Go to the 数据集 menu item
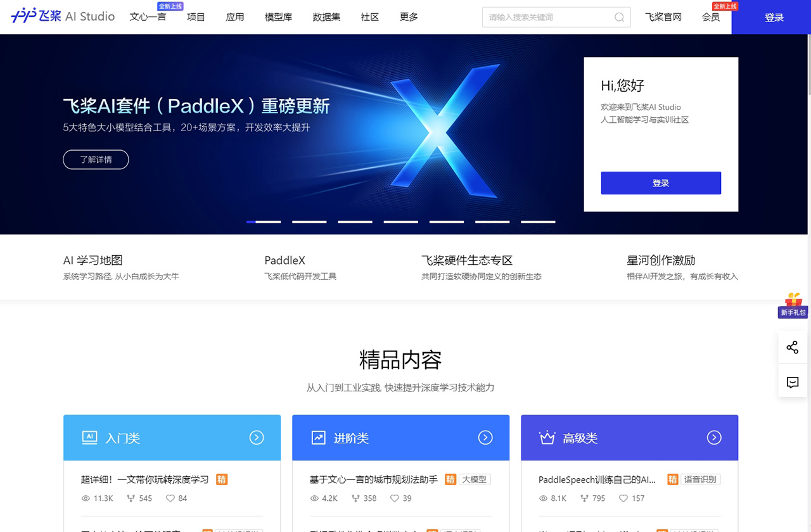Screen dimensions: 811x532 tap(326, 17)
